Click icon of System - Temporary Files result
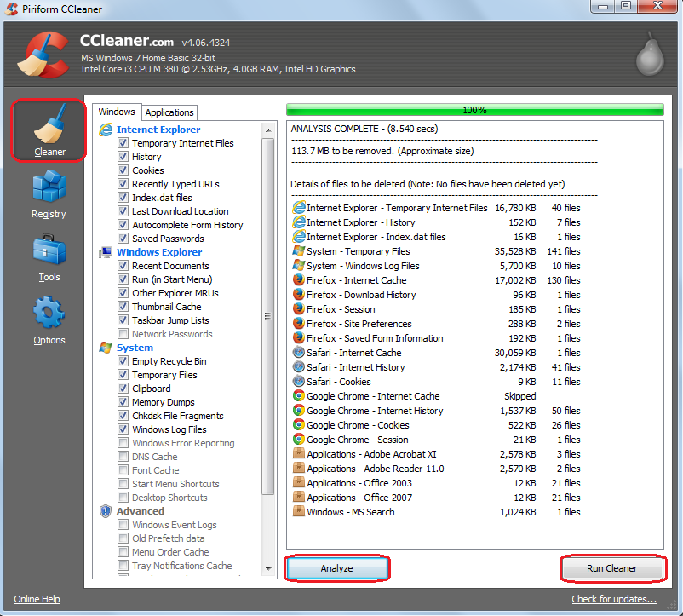 [299, 251]
